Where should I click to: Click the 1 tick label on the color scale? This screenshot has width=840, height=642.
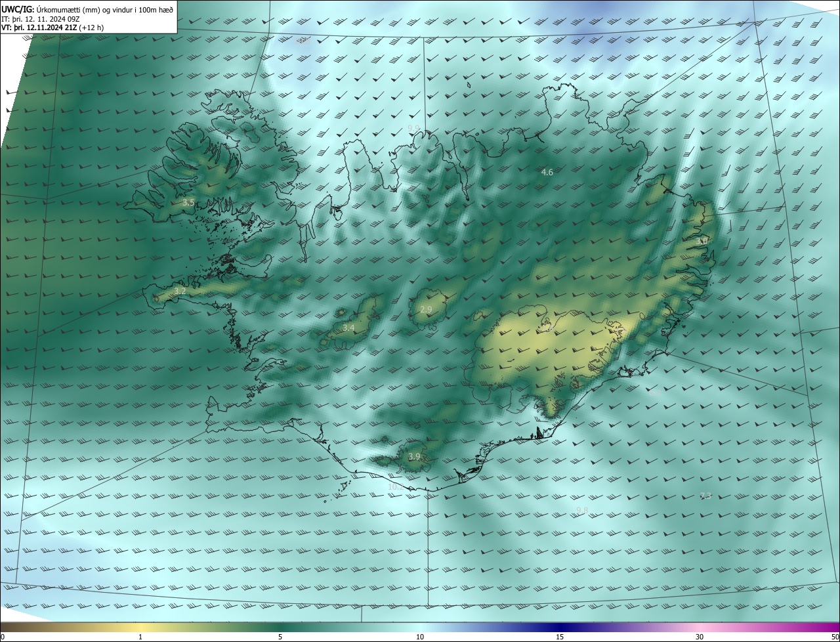click(x=140, y=637)
